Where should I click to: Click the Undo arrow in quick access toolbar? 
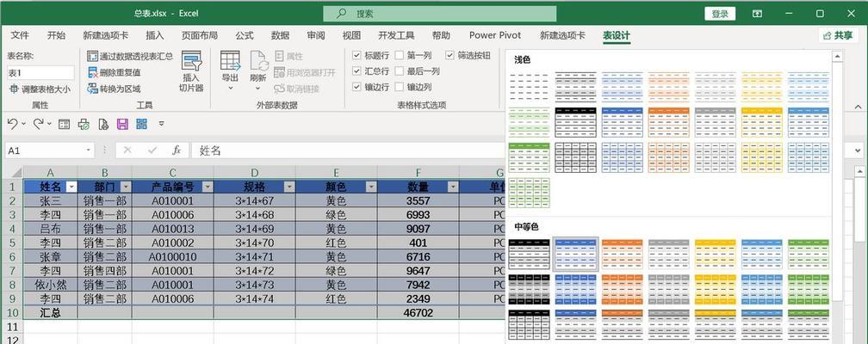pyautogui.click(x=12, y=124)
